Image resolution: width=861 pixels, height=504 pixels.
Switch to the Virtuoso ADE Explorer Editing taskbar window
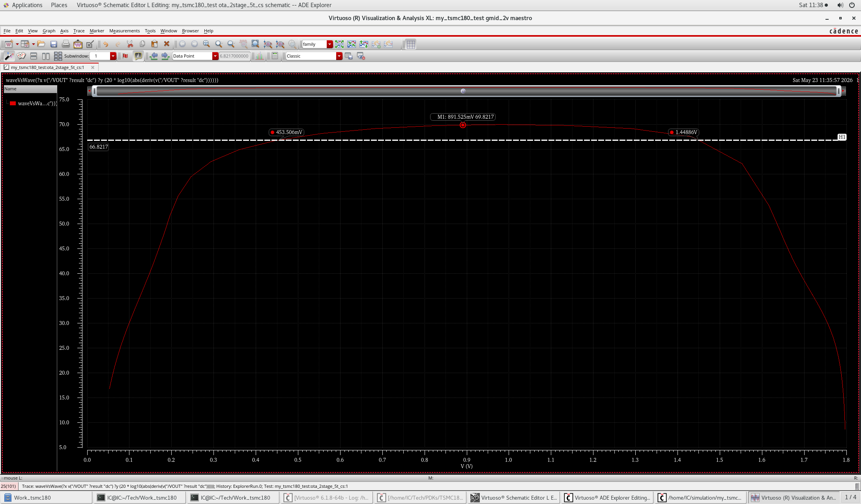608,498
